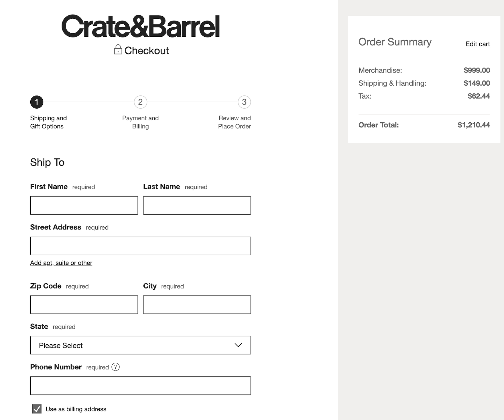This screenshot has height=420, width=504.
Task: Click step 2 circle in progress bar
Action: 140,102
